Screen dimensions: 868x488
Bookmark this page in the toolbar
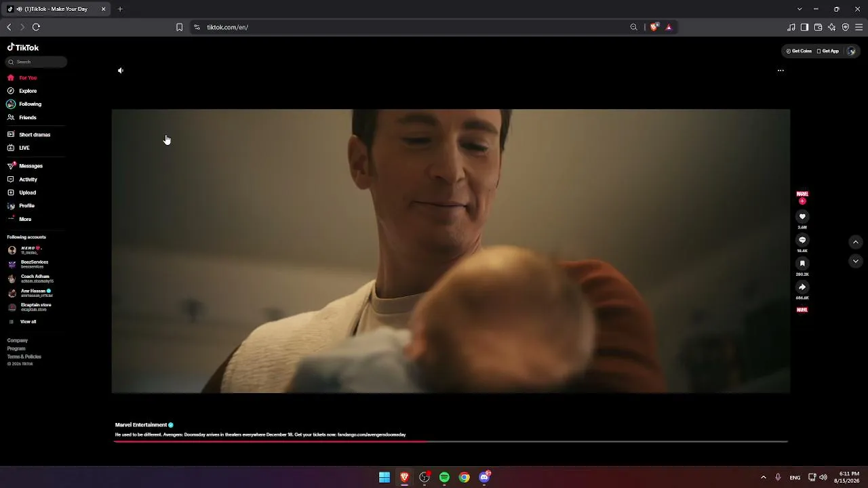[179, 27]
